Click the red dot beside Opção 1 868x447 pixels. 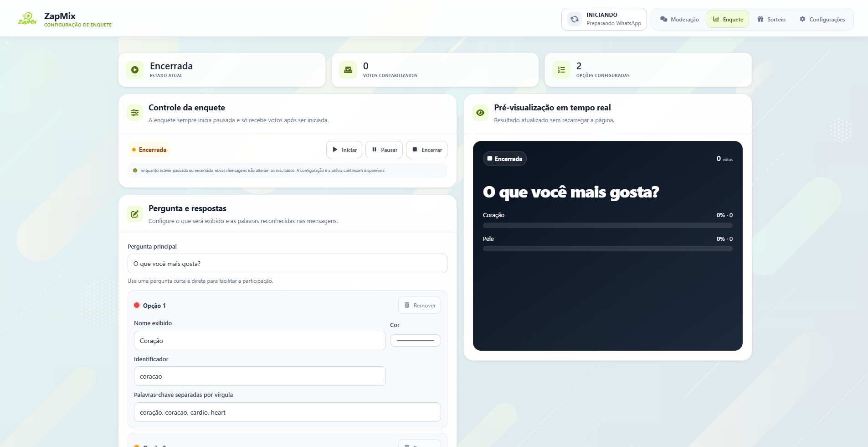137,305
